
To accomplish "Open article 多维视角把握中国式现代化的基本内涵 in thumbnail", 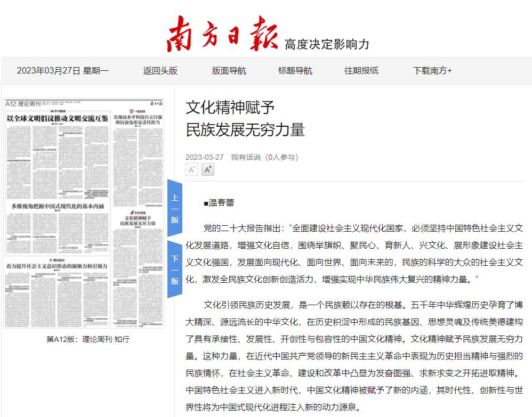I will tap(58, 206).
